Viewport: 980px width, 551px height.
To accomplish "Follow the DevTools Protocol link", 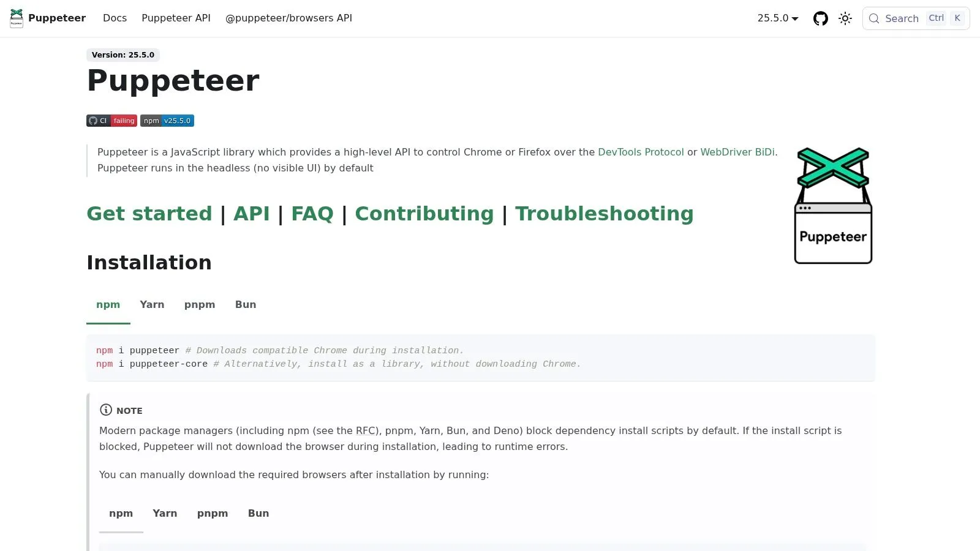I will (x=641, y=152).
